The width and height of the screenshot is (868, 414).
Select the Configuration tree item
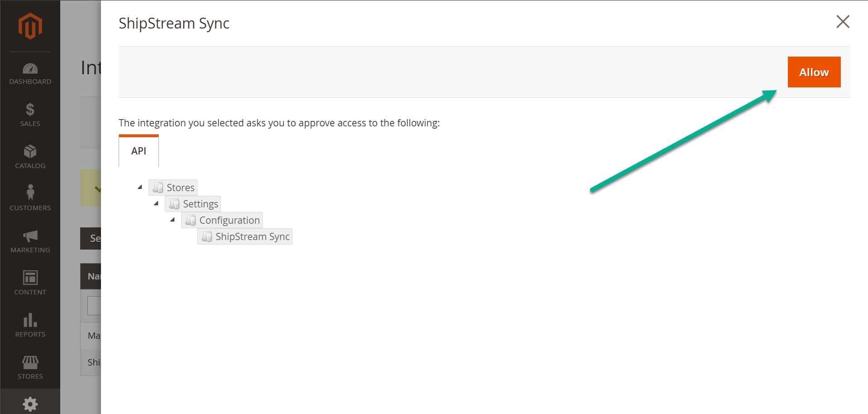(x=229, y=220)
